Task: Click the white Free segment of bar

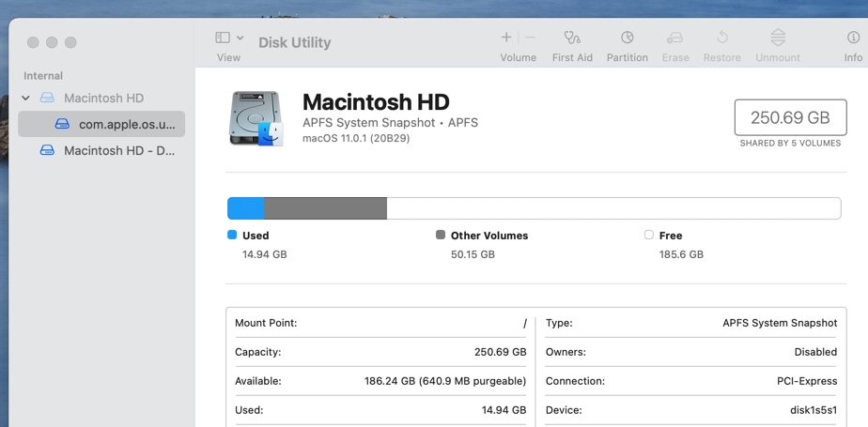Action: 613,208
